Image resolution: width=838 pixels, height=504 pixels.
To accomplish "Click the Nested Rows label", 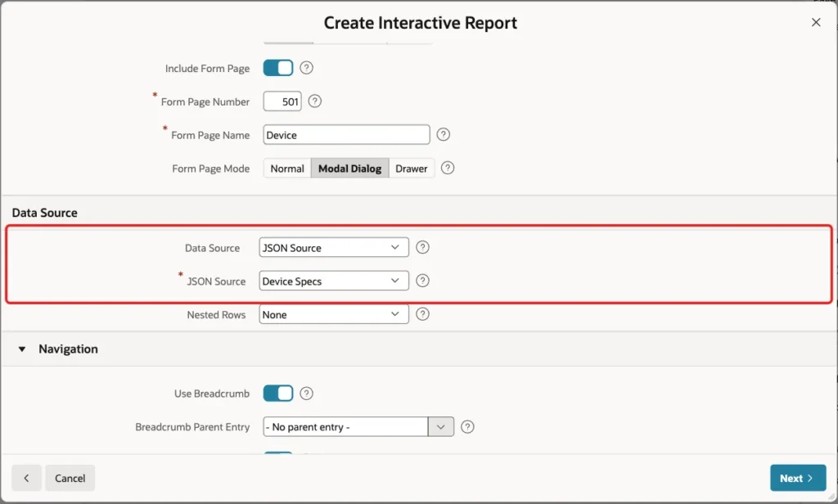I will (x=216, y=315).
